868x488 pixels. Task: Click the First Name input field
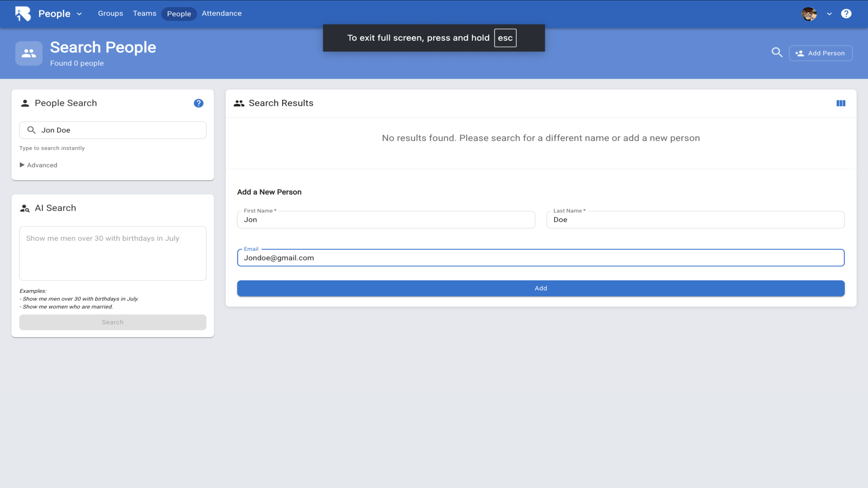[386, 220]
